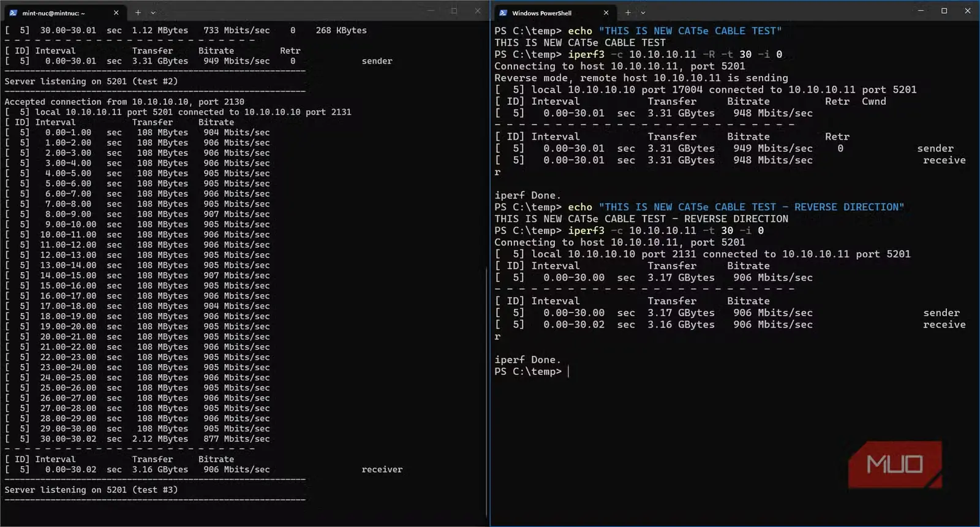Click the '877 Mbits/sec' bitrate value
The width and height of the screenshot is (980, 527).
(x=236, y=439)
